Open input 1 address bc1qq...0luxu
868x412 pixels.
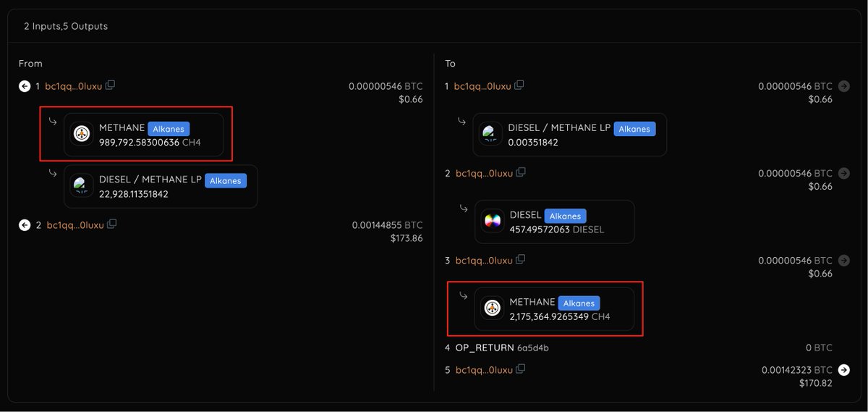[74, 86]
